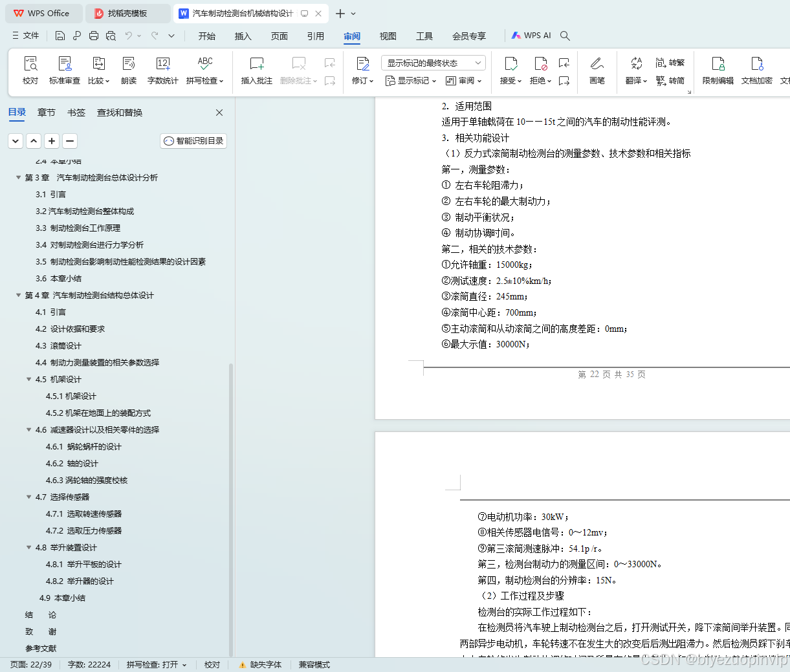Run the 校对 proofreading tool
The height and width of the screenshot is (672, 790).
[x=30, y=70]
